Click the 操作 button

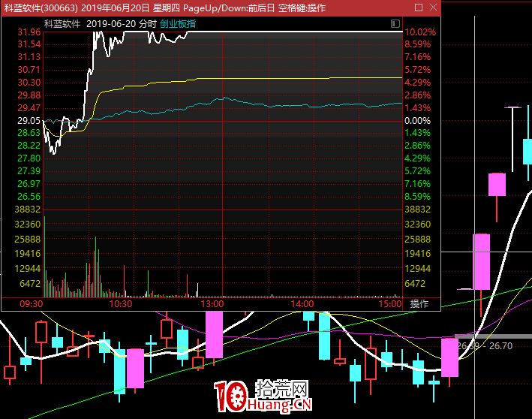pos(419,303)
